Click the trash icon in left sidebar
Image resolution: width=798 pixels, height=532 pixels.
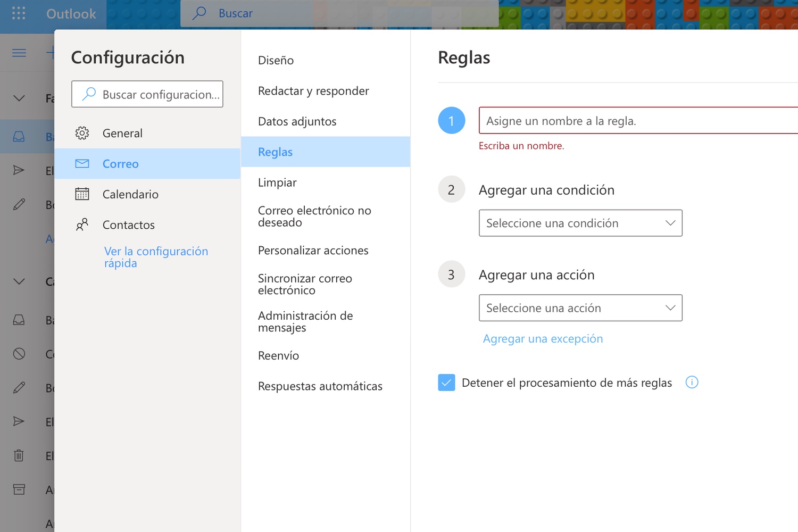click(x=19, y=455)
